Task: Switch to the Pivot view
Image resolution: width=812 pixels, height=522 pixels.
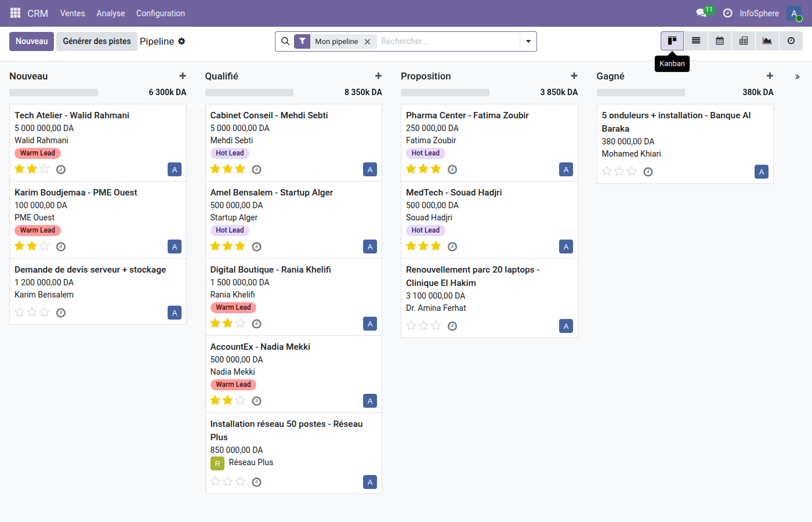Action: tap(743, 41)
